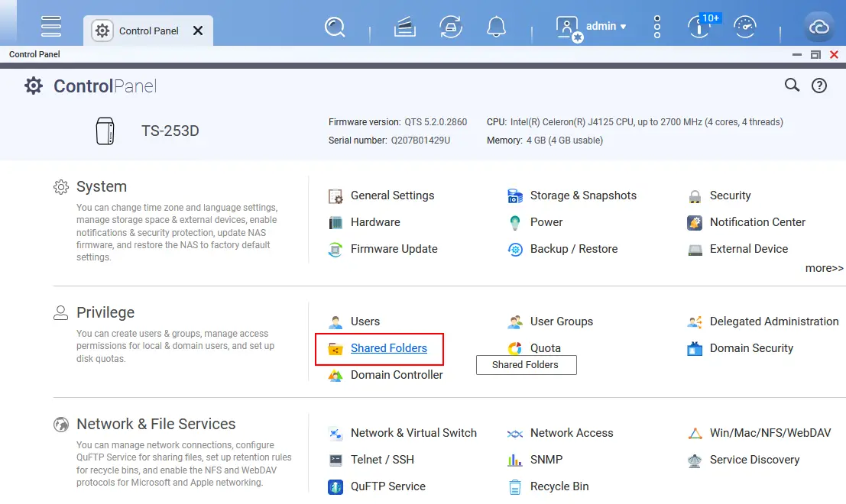Open Domain Controller
Screen dimensions: 846x504
pos(385,375)
